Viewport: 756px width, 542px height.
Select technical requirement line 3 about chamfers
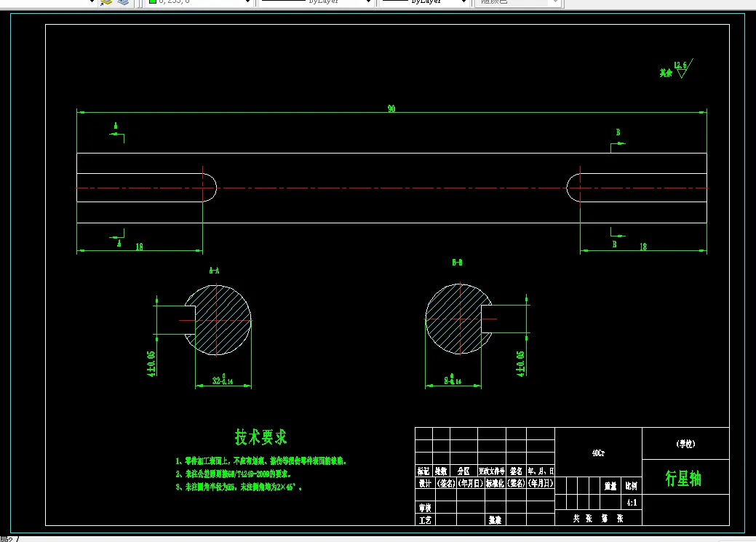pyautogui.click(x=239, y=487)
